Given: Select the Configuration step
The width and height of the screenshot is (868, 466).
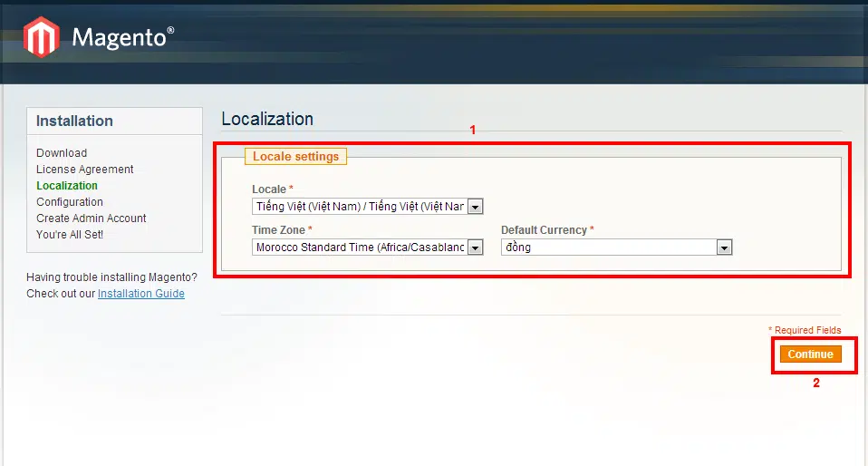Looking at the screenshot, I should tap(70, 201).
